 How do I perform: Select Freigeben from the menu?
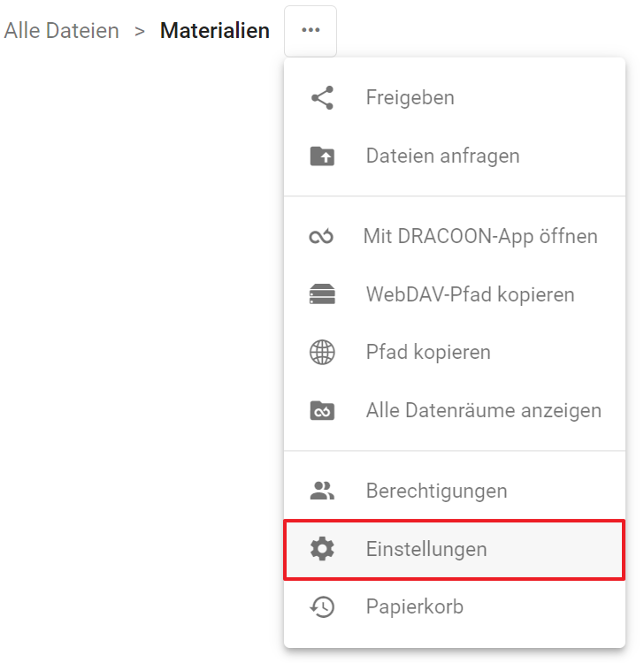455,97
